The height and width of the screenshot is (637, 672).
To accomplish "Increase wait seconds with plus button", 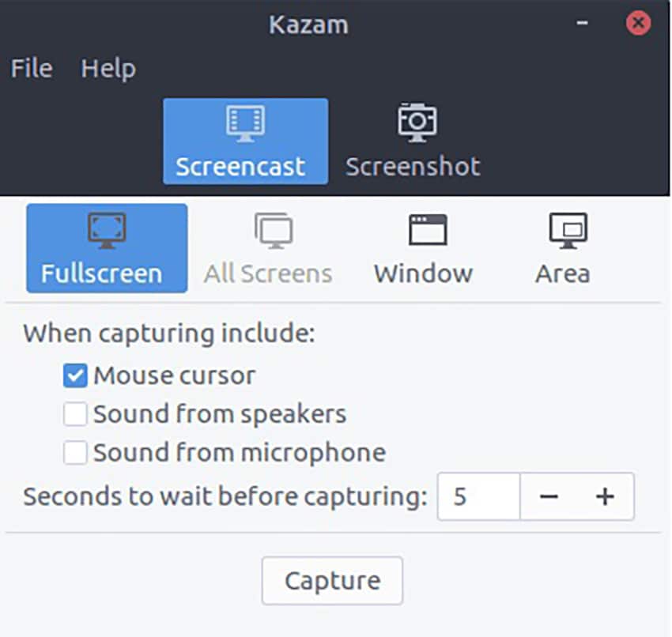I will pos(605,496).
